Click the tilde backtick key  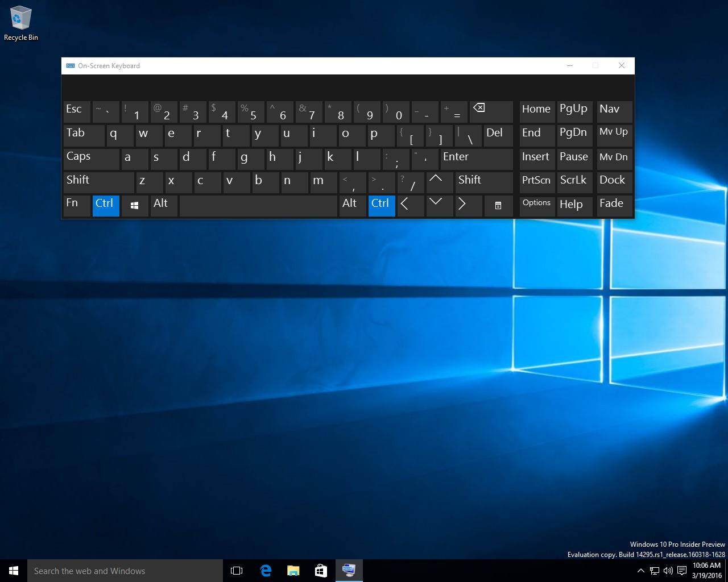tap(106, 112)
